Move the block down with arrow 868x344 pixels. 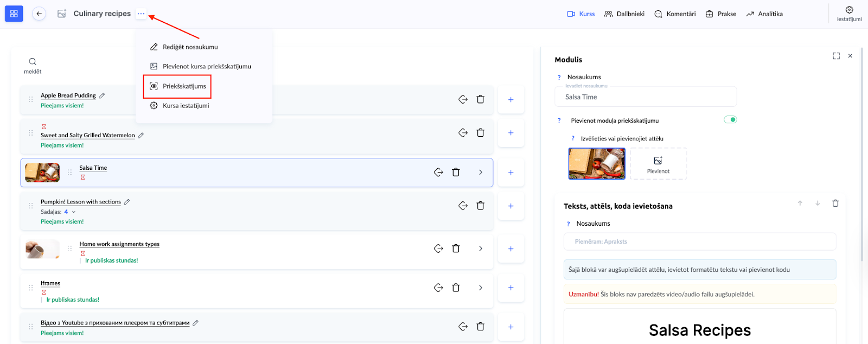coord(817,203)
